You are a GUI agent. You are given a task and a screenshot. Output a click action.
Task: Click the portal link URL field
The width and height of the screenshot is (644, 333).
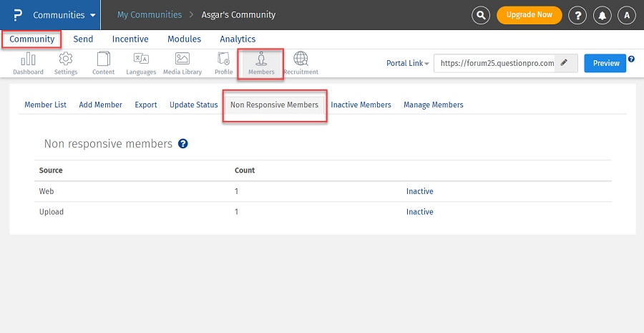pos(497,63)
